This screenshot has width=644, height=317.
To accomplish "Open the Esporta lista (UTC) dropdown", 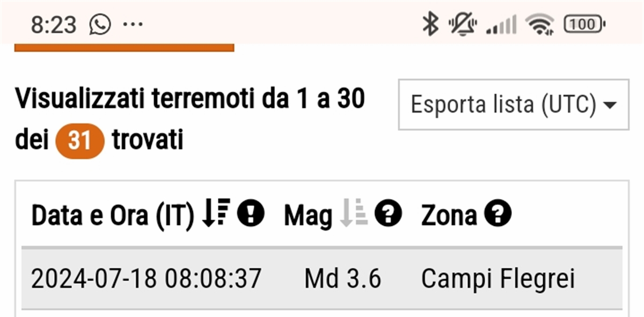I will tap(513, 105).
